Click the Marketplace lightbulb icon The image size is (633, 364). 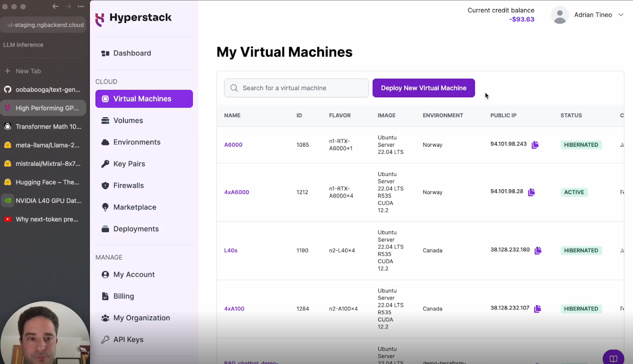pos(105,207)
